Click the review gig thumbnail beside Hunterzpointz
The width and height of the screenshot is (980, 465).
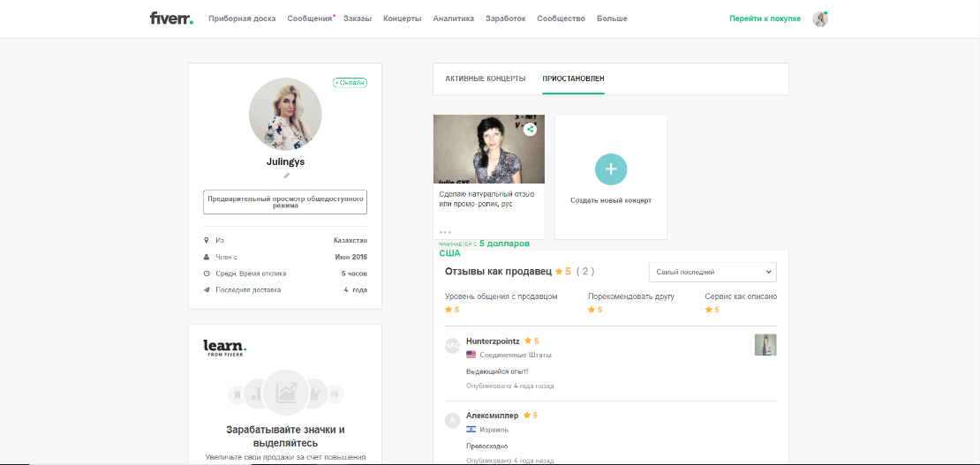click(765, 345)
